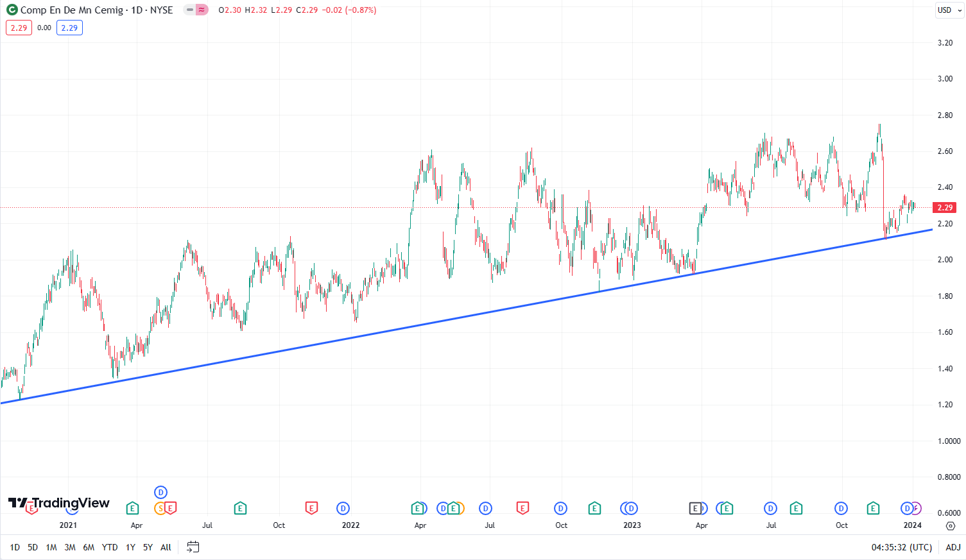The height and width of the screenshot is (560, 966).
Task: Click red earnings marker in August 2022
Action: (x=522, y=509)
